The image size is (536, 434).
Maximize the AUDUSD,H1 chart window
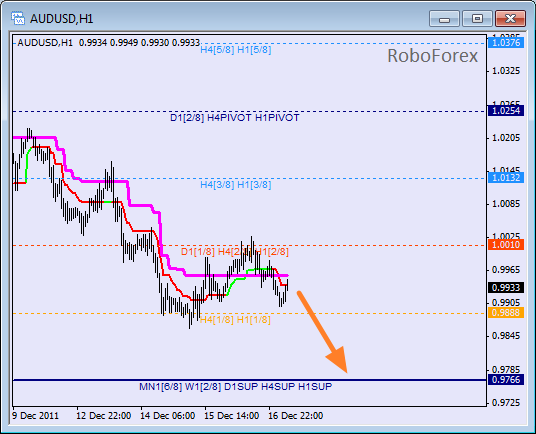click(x=477, y=18)
